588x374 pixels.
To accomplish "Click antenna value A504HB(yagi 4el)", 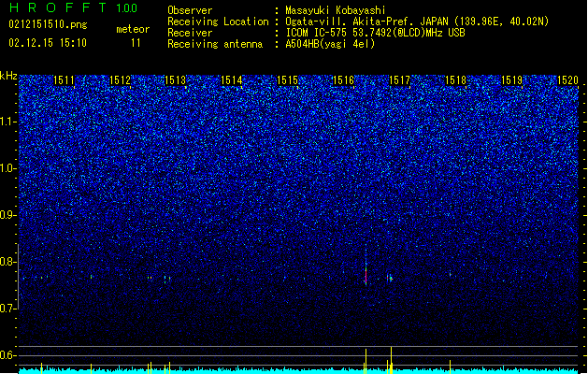I will pos(330,44).
